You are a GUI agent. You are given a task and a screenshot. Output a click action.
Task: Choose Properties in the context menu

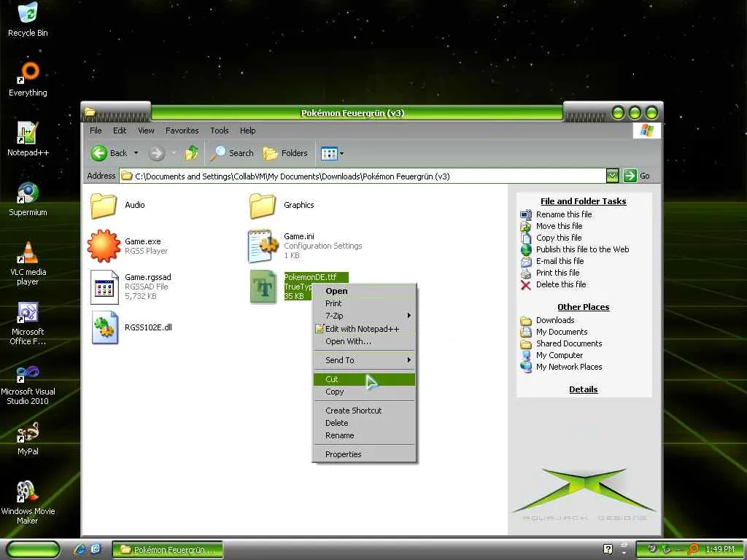365,454
